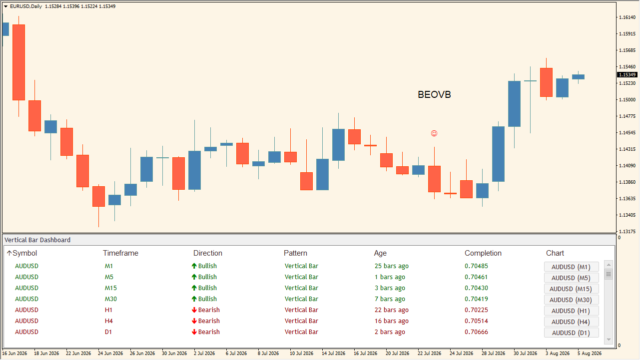Click the 1.16140 price axis label

[627, 17]
